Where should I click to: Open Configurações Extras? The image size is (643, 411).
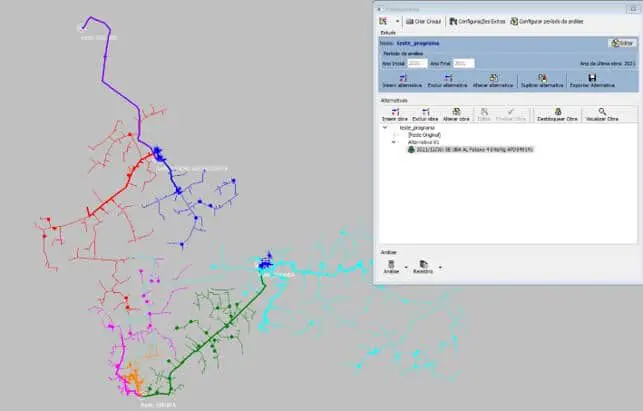(477, 21)
